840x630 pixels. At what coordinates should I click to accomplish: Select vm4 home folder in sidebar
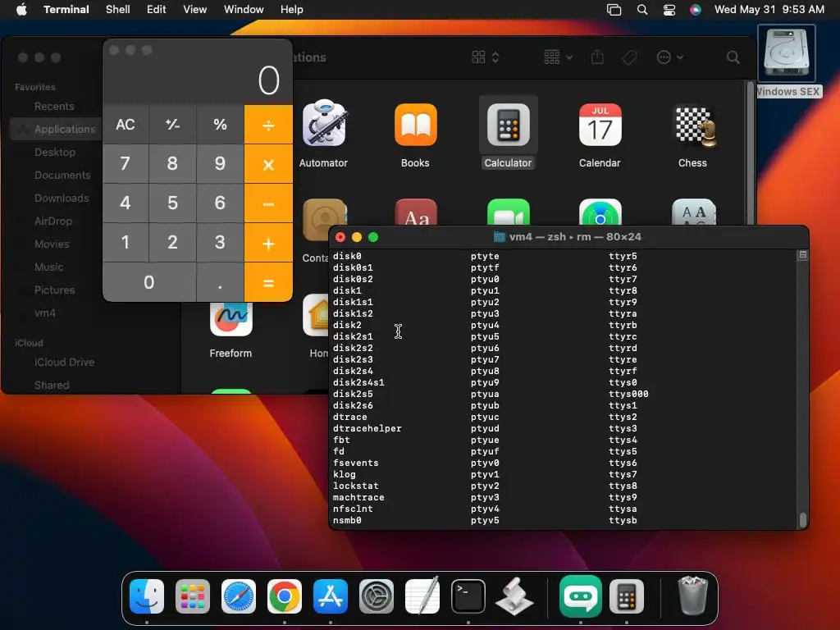point(45,313)
